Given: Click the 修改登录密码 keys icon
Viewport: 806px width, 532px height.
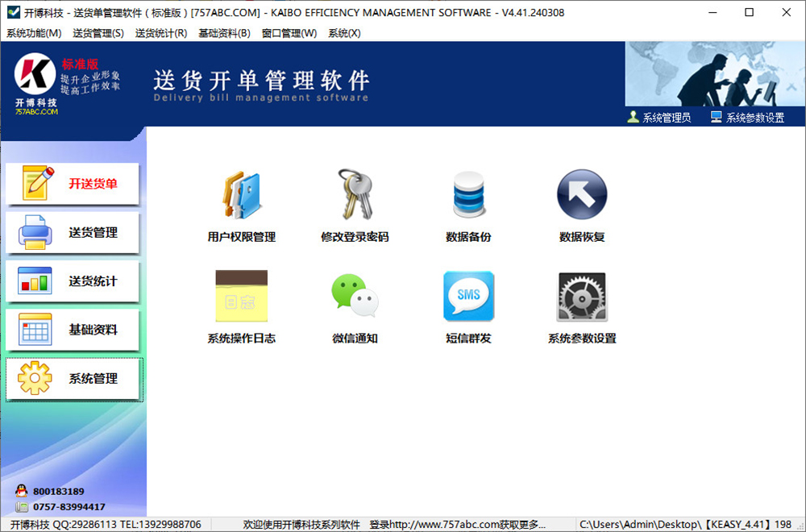Looking at the screenshot, I should [355, 194].
